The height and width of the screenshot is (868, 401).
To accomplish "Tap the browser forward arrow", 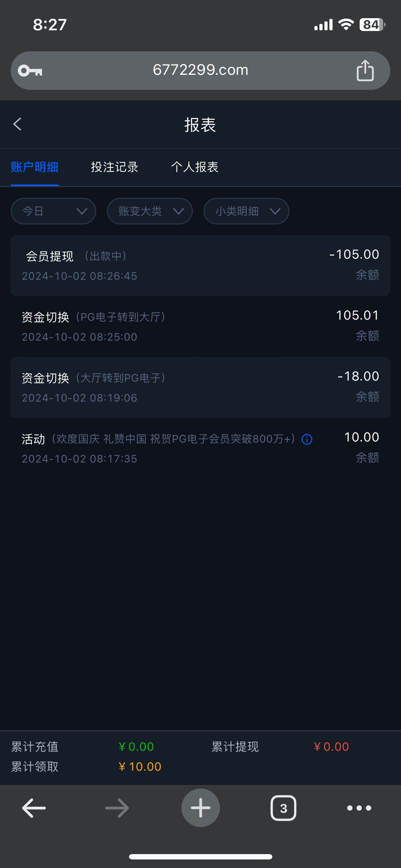I will pos(117,808).
